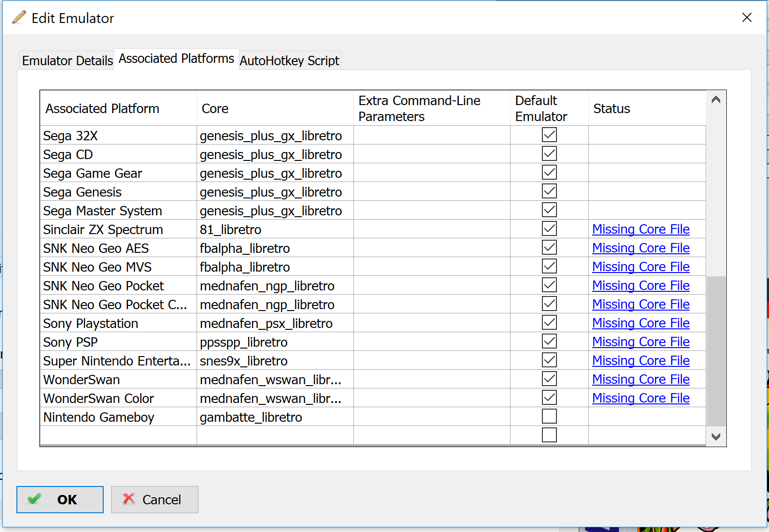Toggle default emulator for Sinclair ZX Spectrum

tap(549, 229)
